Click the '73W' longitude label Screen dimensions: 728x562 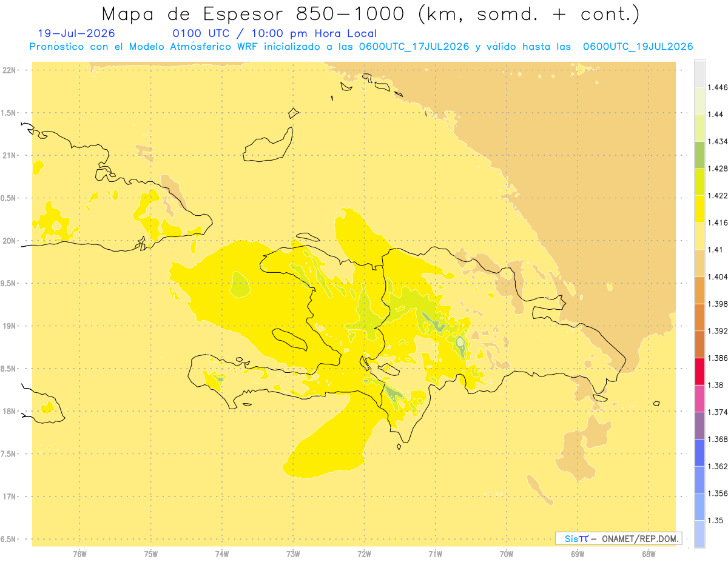tap(293, 554)
